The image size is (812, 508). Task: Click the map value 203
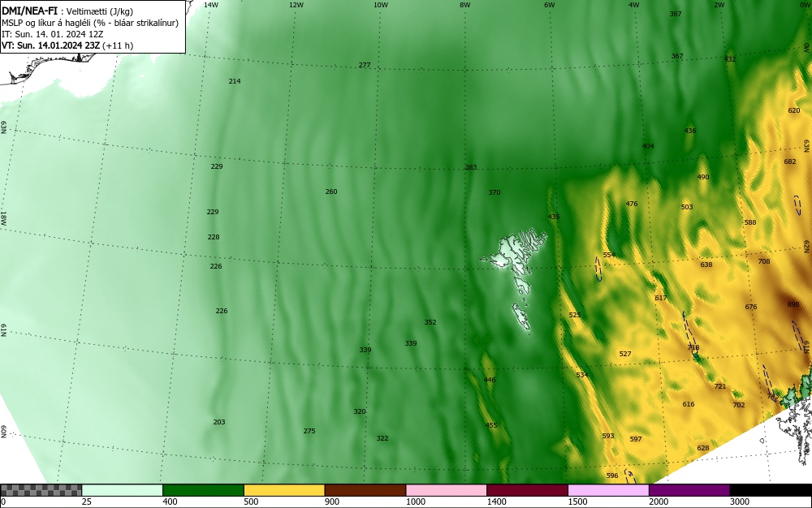pos(219,422)
